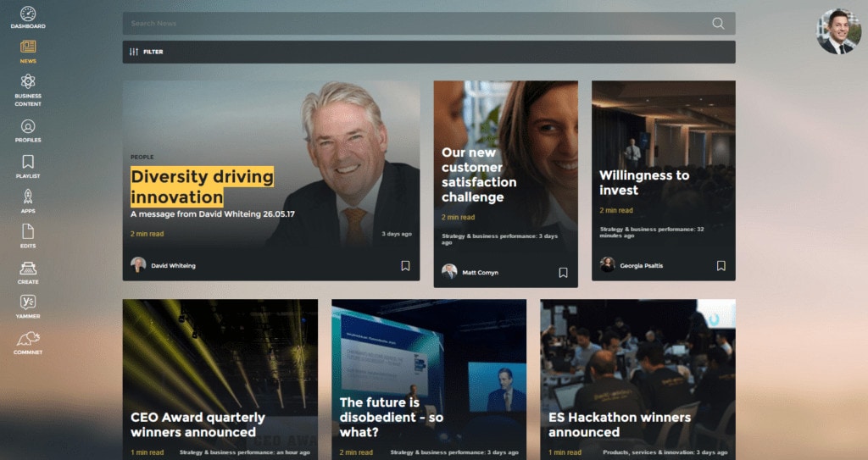This screenshot has height=460, width=868.
Task: Bookmark the customer satisfaction challenge article
Action: 563,272
